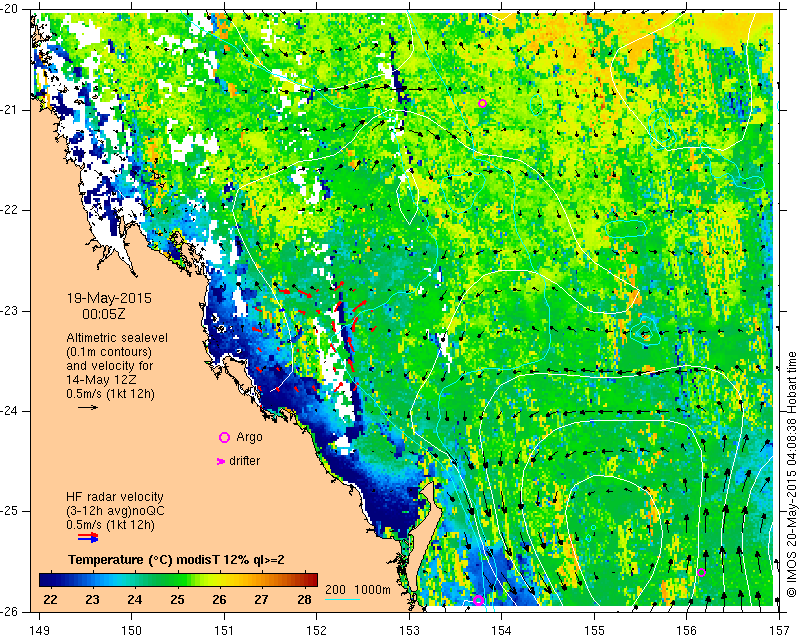Select the Argo float marker near 26°S 153.7°E
Viewport: 800px width, 640px height.
click(478, 600)
